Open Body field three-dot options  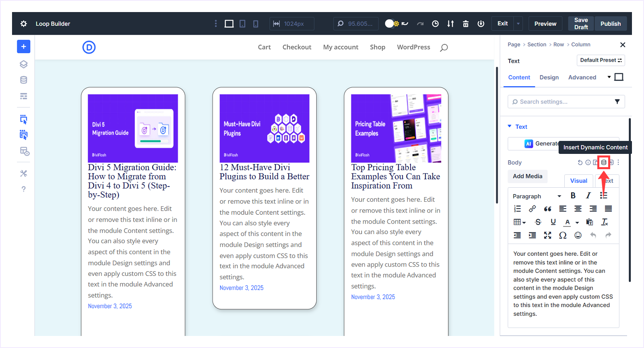618,162
